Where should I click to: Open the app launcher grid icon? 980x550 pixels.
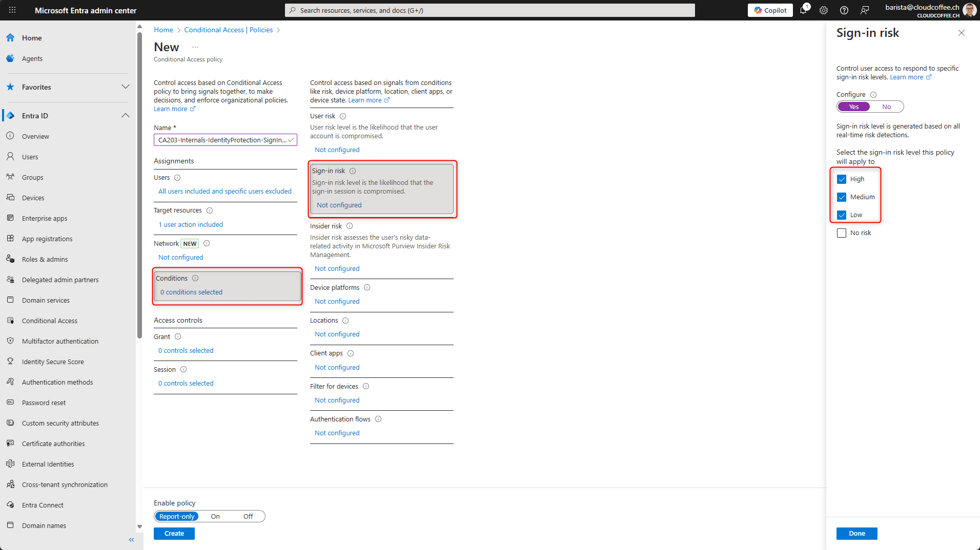click(x=12, y=10)
